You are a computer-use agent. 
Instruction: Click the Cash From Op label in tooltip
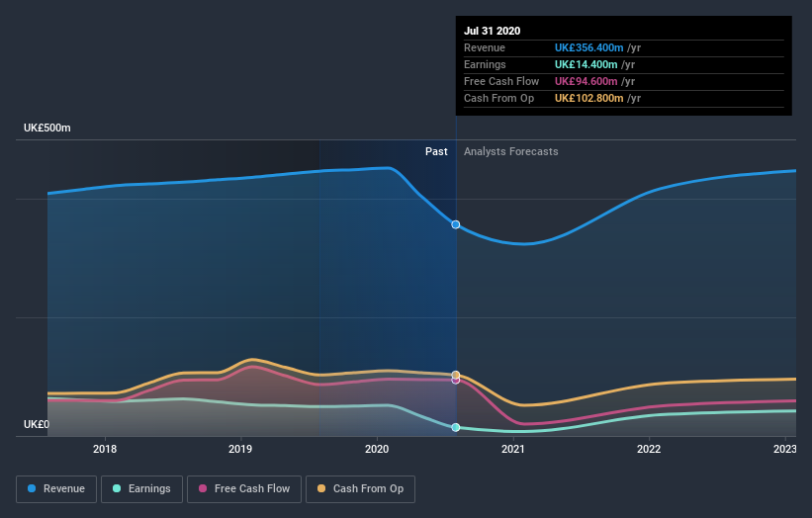coord(498,98)
